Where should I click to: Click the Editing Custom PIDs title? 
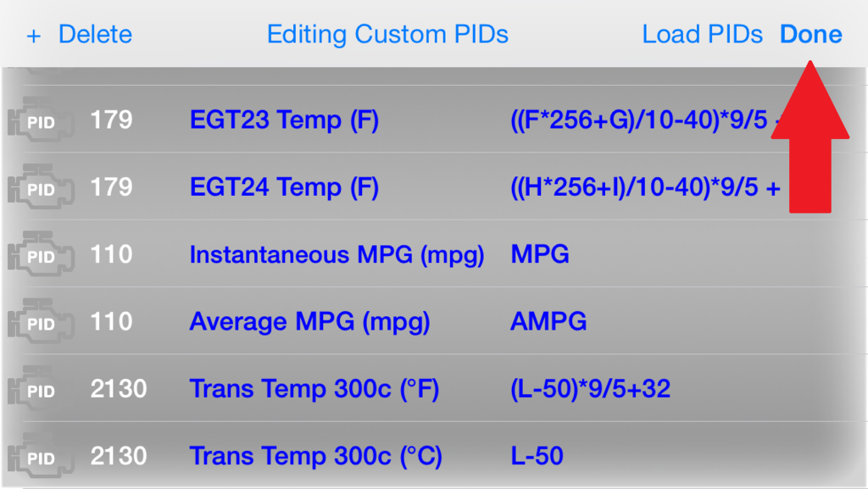click(x=387, y=34)
